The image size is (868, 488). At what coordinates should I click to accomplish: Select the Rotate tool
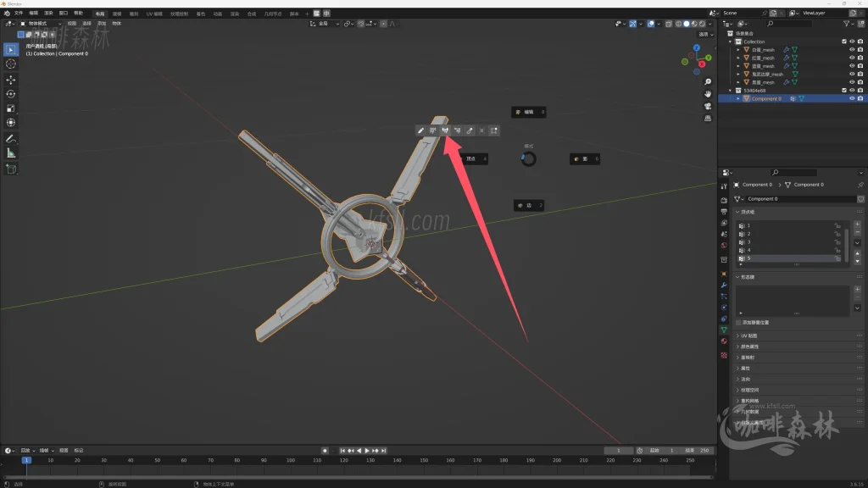click(11, 93)
